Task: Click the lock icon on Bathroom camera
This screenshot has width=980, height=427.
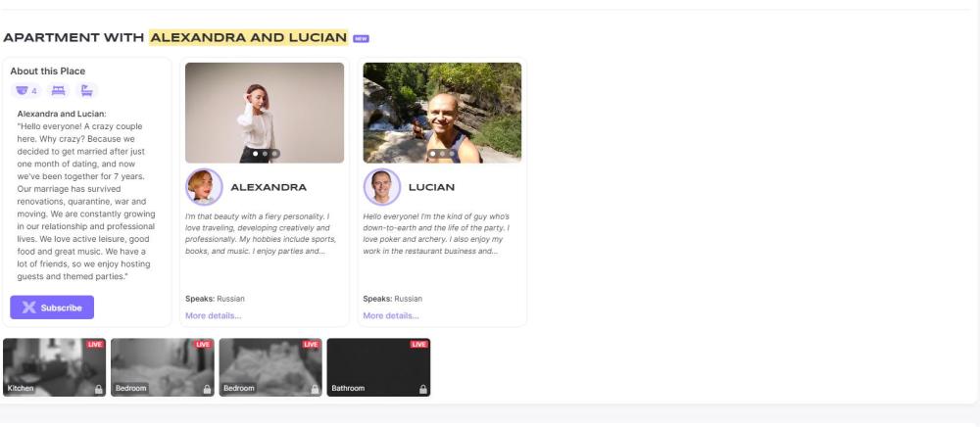Action: 423,389
